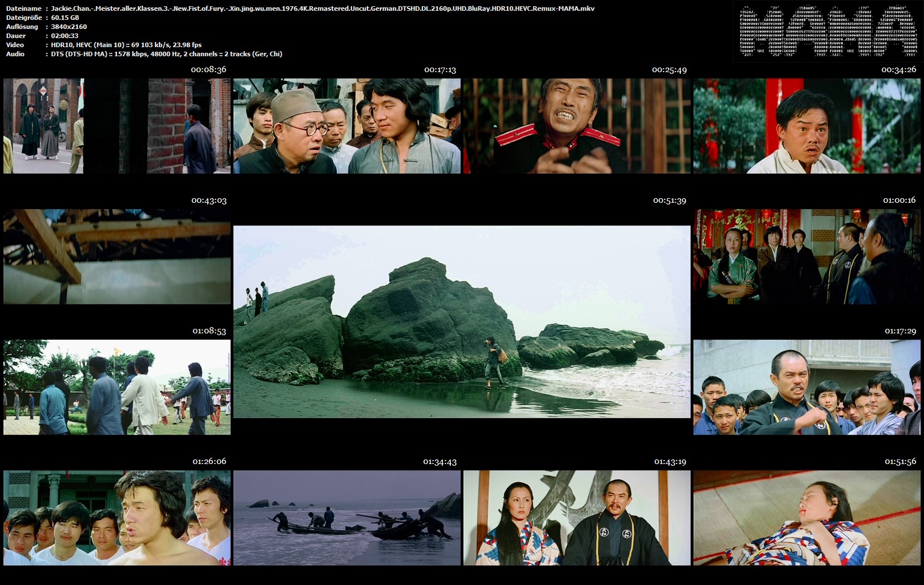Screen dimensions: 924x585
Task: Click the 00:43:03 timestamp label
Action: pyautogui.click(x=209, y=200)
